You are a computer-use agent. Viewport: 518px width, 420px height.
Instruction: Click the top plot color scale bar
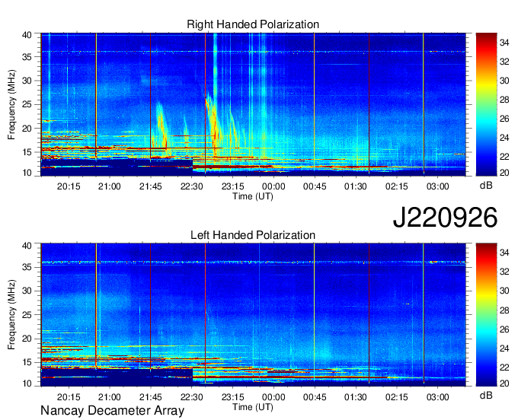[x=486, y=104]
